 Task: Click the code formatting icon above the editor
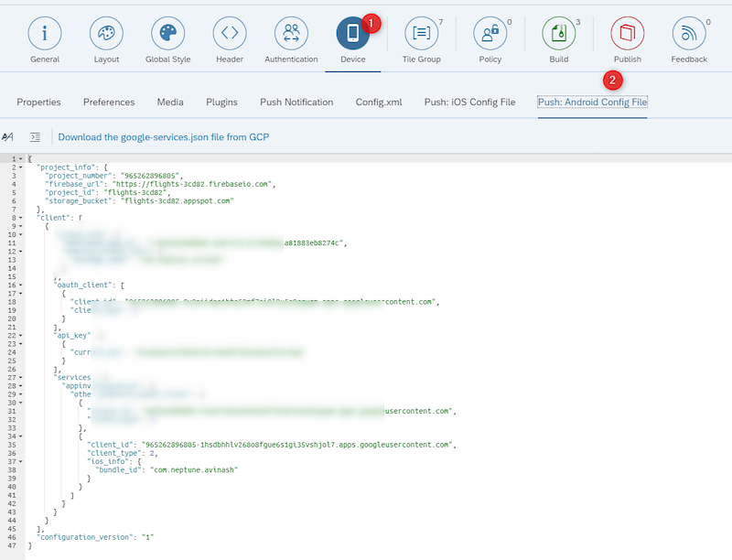tap(35, 136)
